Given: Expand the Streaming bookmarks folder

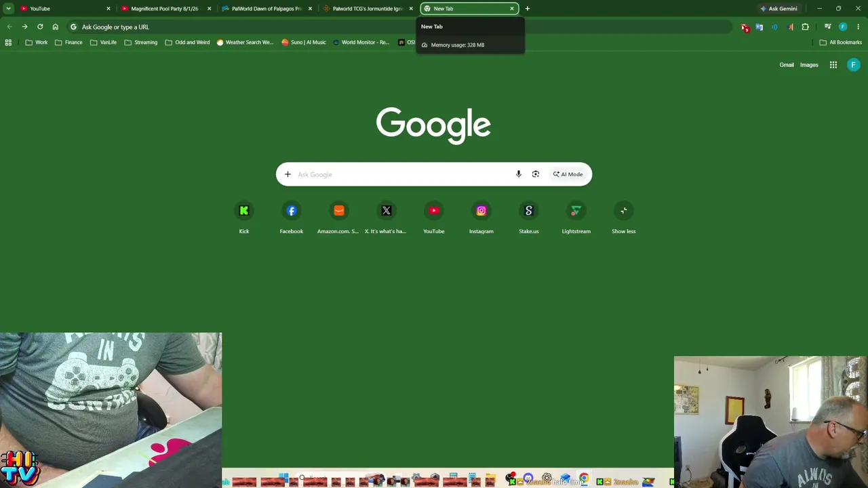Looking at the screenshot, I should (140, 42).
